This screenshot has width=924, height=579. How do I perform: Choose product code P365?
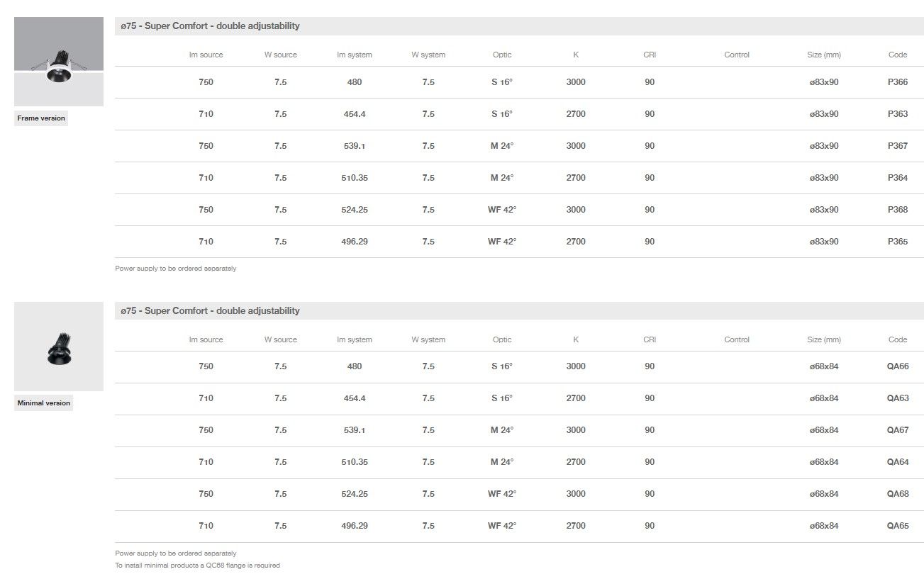tap(897, 242)
